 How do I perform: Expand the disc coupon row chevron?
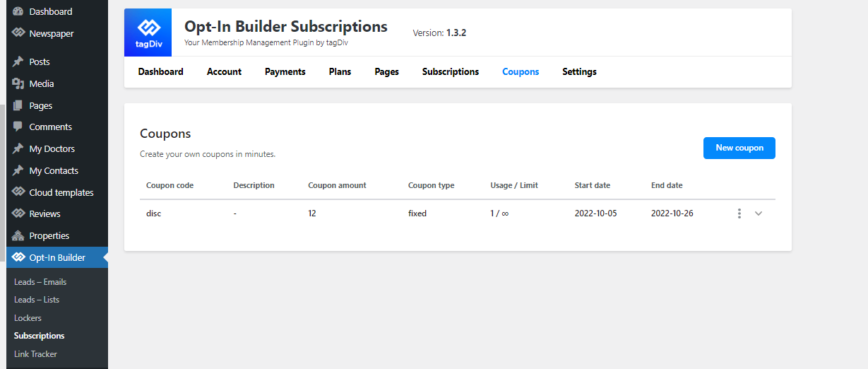[759, 213]
